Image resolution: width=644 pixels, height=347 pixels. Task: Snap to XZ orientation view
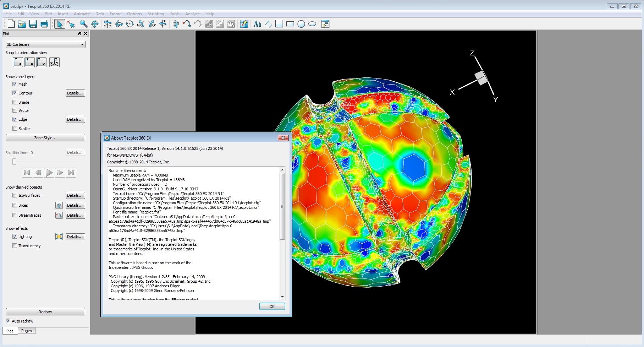(x=30, y=62)
